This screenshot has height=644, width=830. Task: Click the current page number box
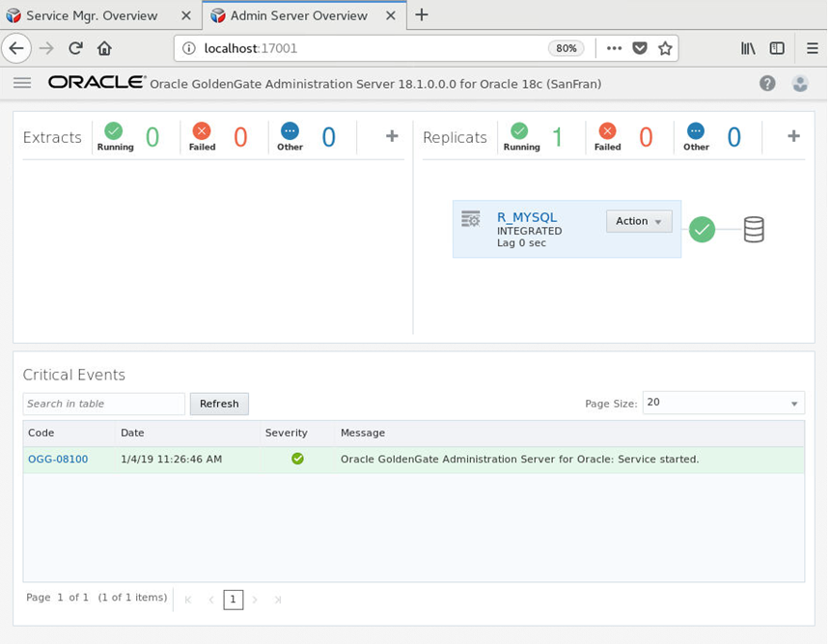[233, 600]
